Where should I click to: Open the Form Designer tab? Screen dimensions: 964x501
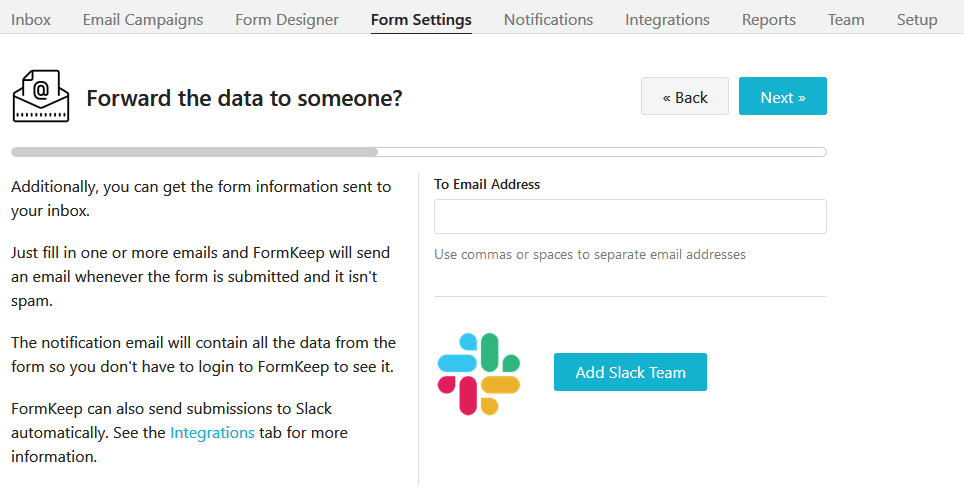[287, 20]
